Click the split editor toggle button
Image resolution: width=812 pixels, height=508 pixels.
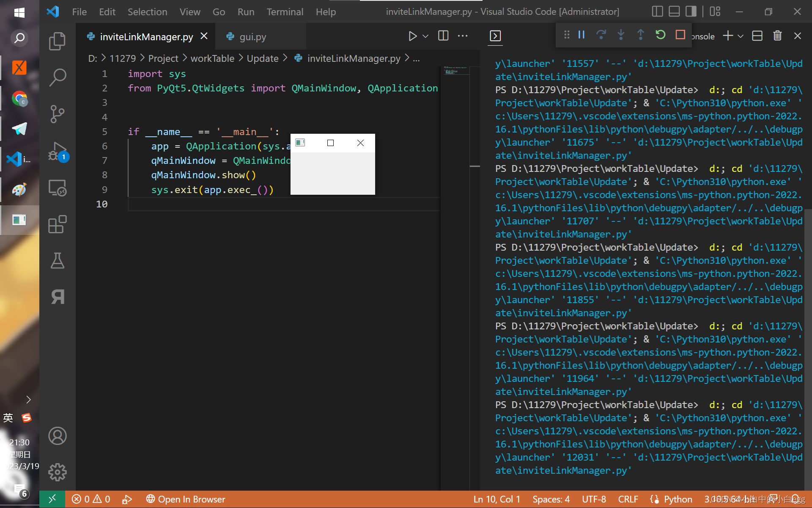tap(443, 36)
